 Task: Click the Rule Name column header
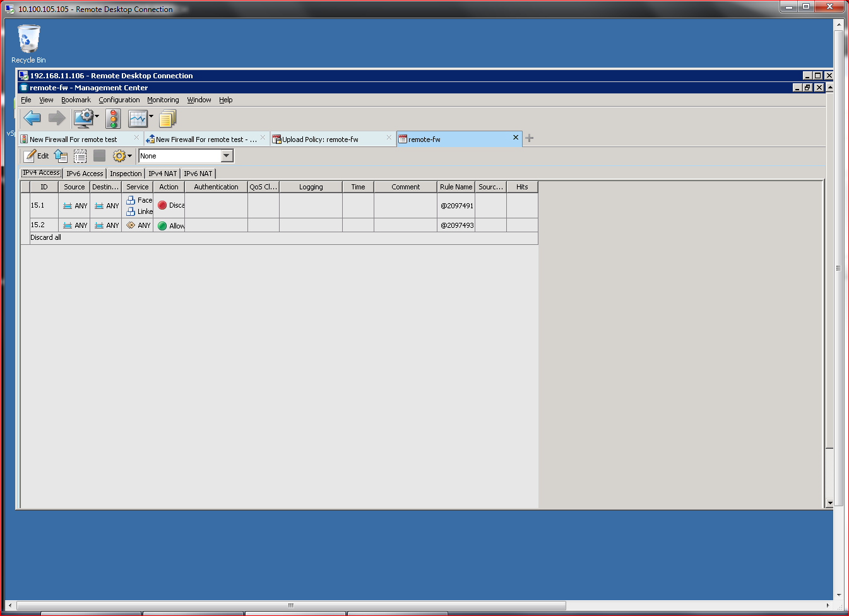456,187
